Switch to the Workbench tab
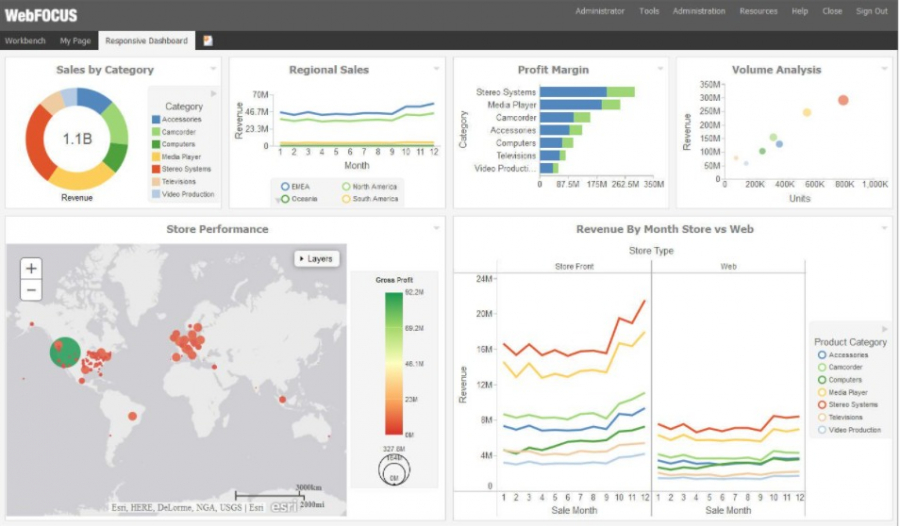Image resolution: width=900 pixels, height=526 pixels. 25,41
